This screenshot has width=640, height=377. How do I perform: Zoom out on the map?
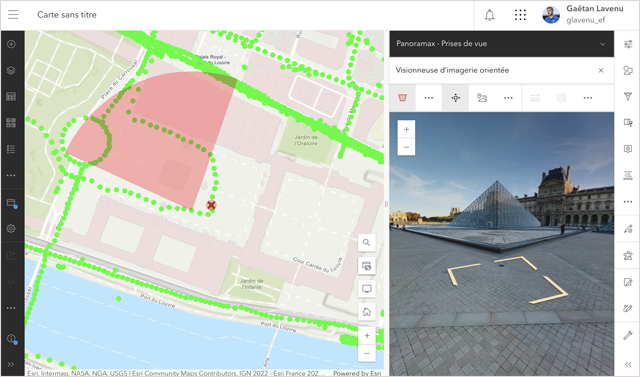tap(367, 353)
